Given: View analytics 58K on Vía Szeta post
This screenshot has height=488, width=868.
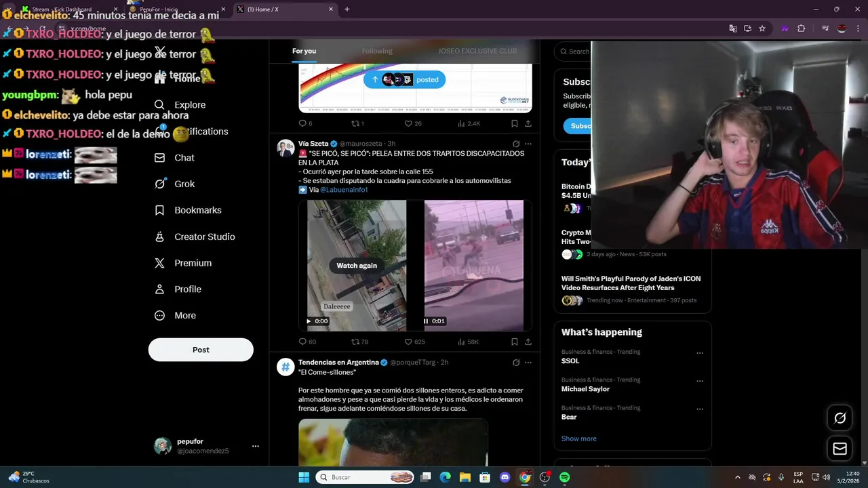Looking at the screenshot, I should pyautogui.click(x=469, y=342).
